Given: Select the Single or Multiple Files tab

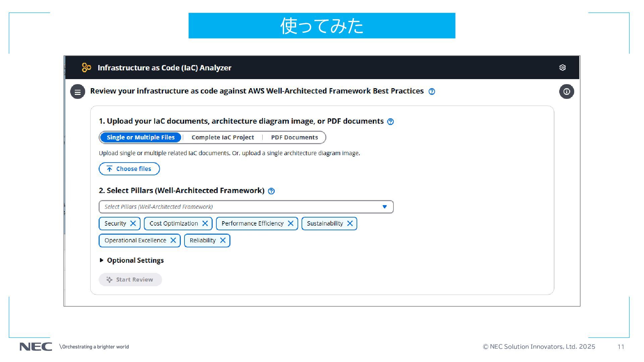Looking at the screenshot, I should (x=141, y=137).
